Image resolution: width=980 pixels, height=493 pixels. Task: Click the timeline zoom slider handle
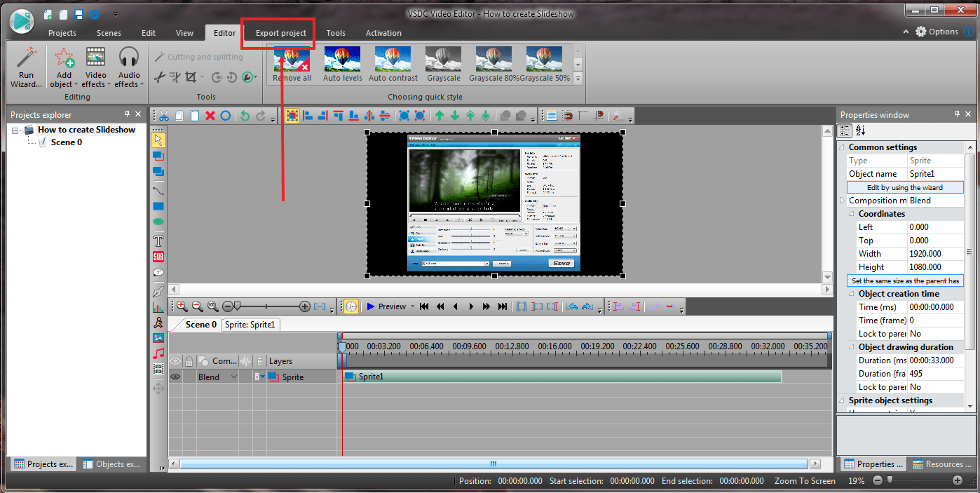pyautogui.click(x=237, y=306)
